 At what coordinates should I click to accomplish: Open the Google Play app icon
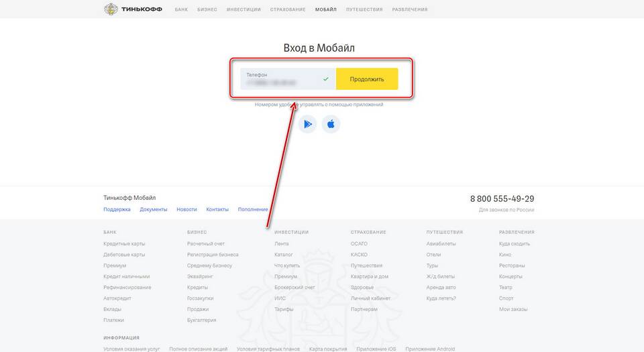click(307, 124)
